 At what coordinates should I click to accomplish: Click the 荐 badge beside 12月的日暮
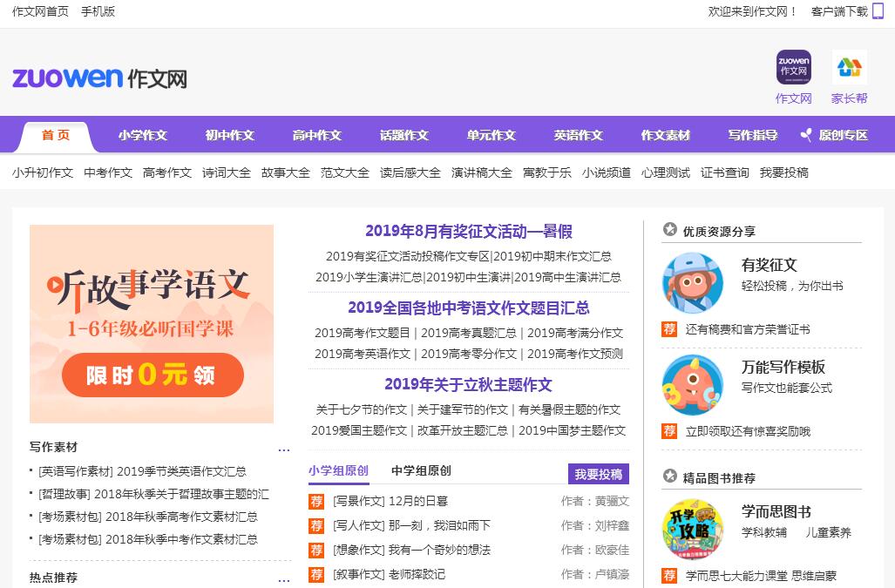click(x=316, y=501)
